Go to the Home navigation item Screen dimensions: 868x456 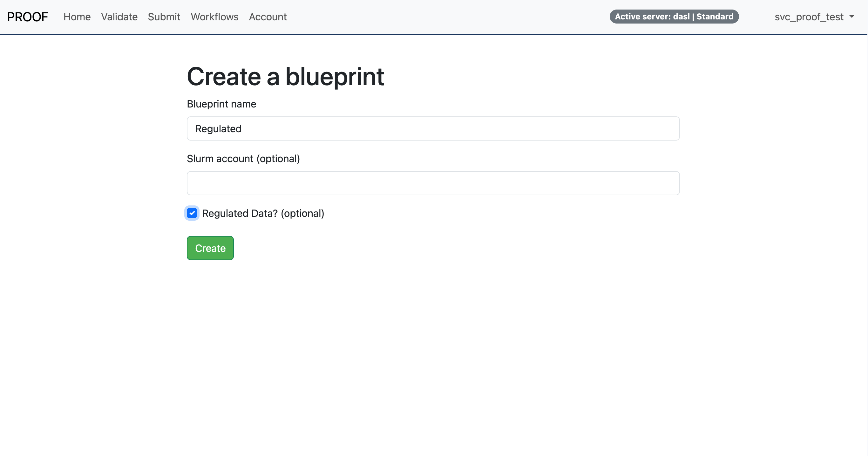point(77,17)
